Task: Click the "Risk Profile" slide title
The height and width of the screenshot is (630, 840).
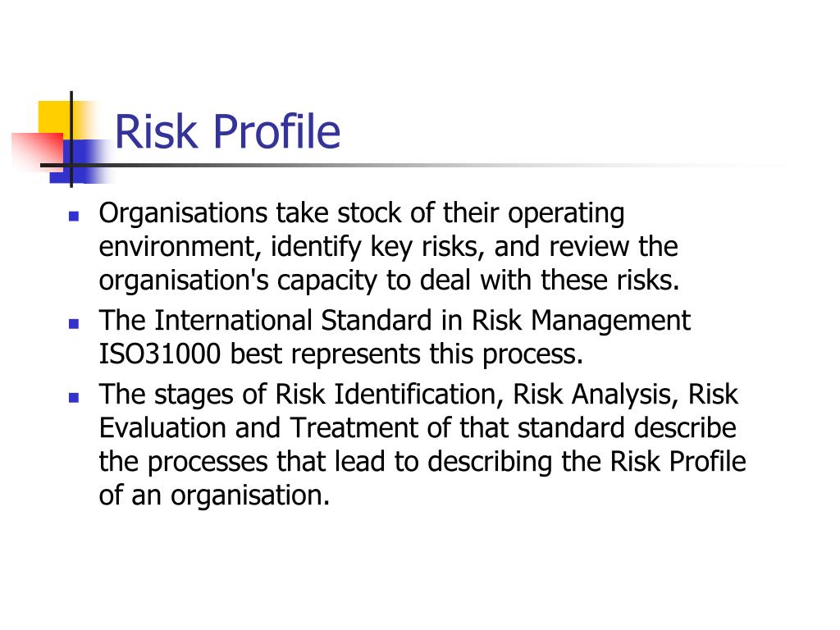Action: (x=228, y=131)
